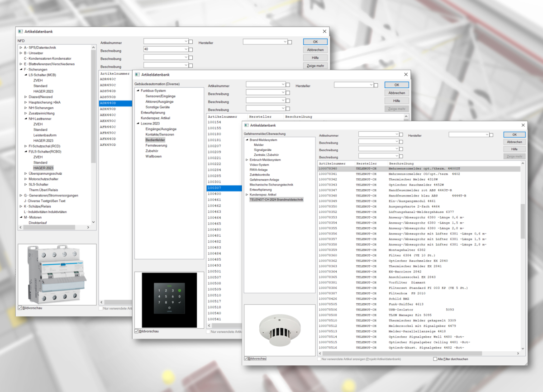Viewport: 543px width, 392px height.
Task: Tick Artikelnummer filter checkbox in Gefahrenmelder window
Action: (401, 134)
